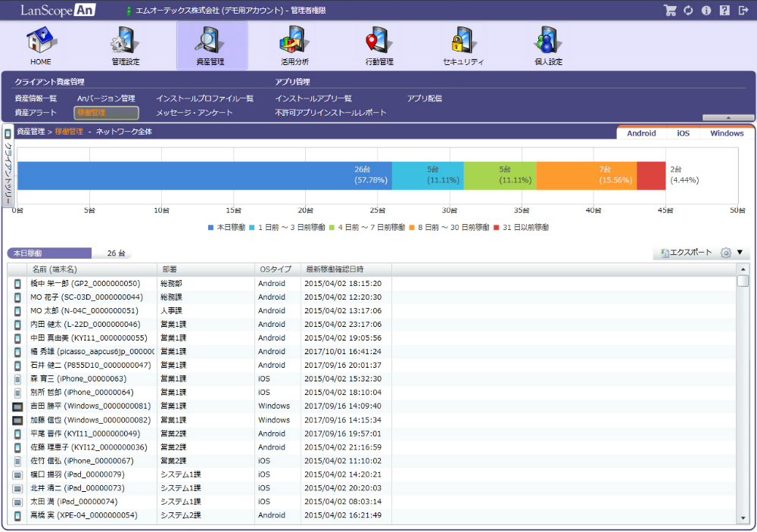757x532 pixels.
Task: Toggle 31日以前稼働 legend entry
Action: coord(521,227)
